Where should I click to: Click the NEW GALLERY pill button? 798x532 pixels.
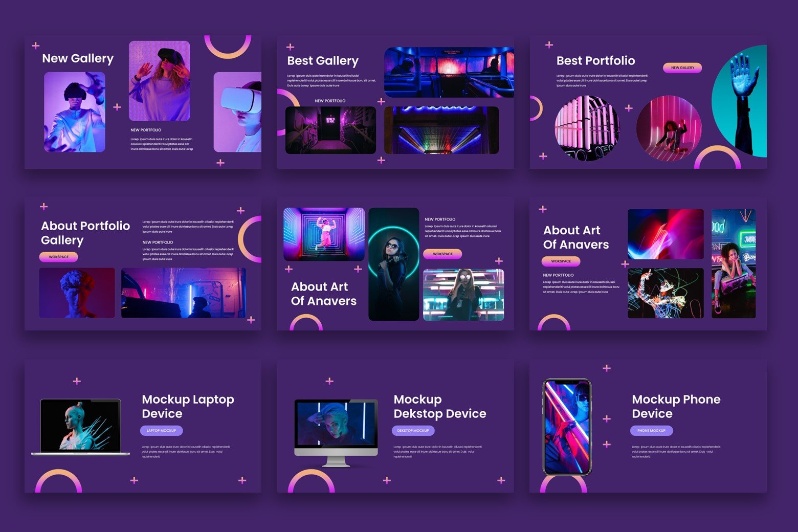(x=682, y=68)
